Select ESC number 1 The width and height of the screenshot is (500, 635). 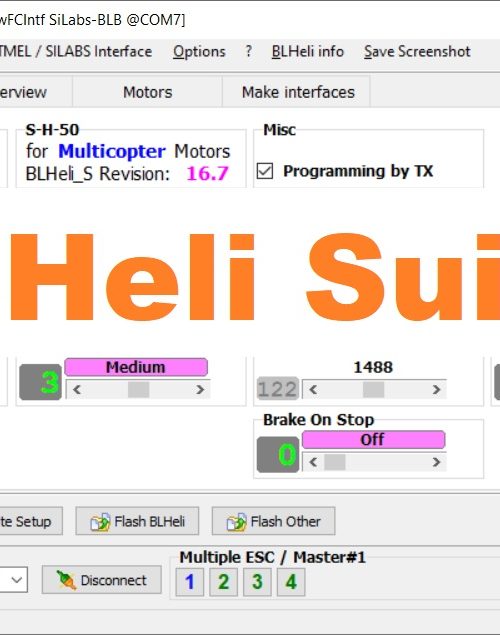coord(189,582)
